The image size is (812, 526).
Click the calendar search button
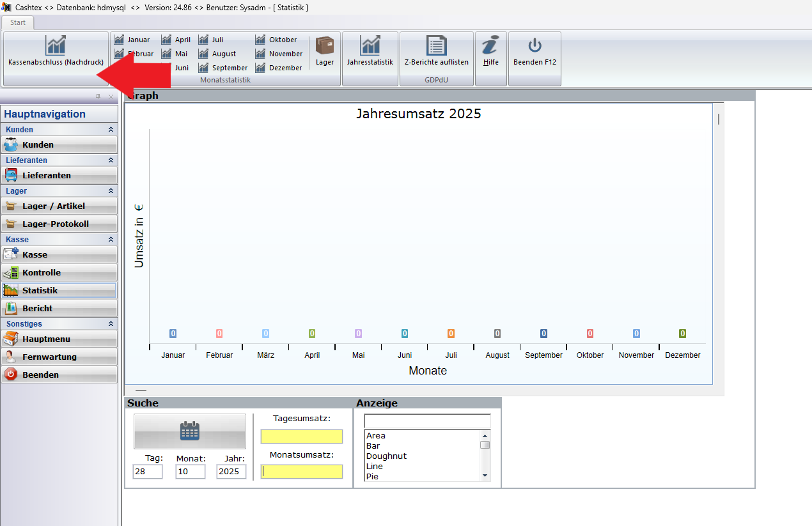(x=189, y=431)
